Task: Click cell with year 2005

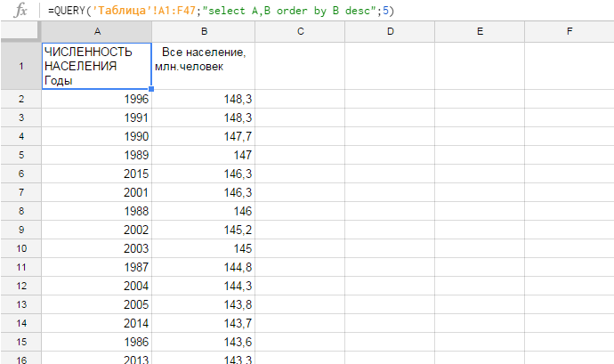Action: (97, 304)
